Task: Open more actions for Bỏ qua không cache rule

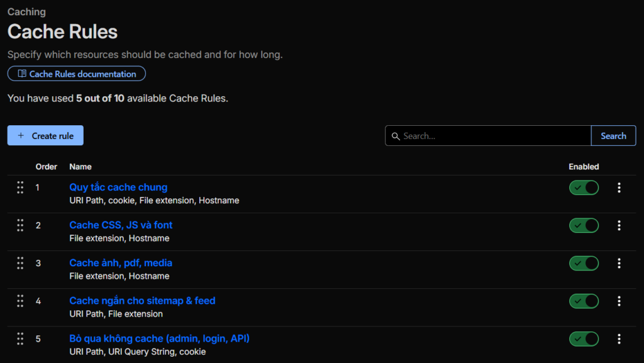Action: [619, 338]
